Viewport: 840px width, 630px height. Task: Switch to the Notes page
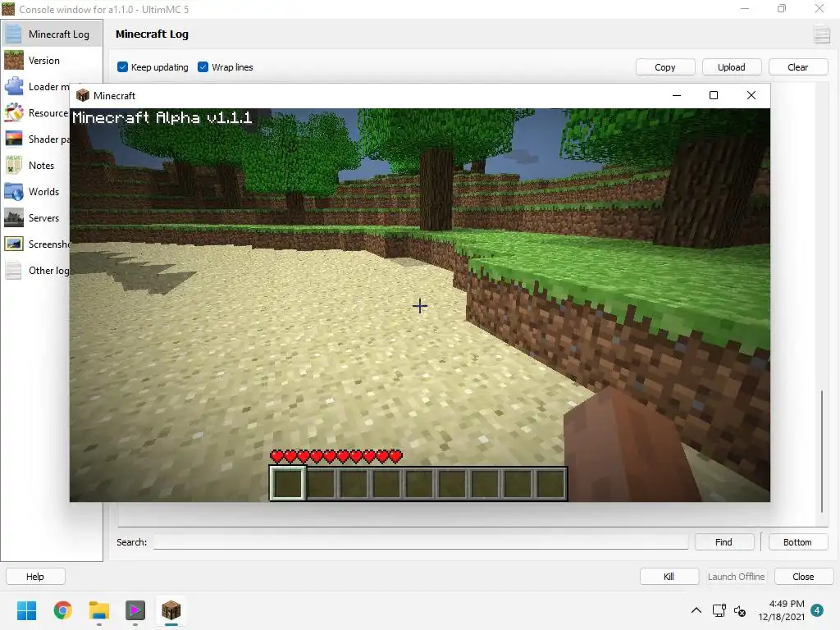pos(41,166)
